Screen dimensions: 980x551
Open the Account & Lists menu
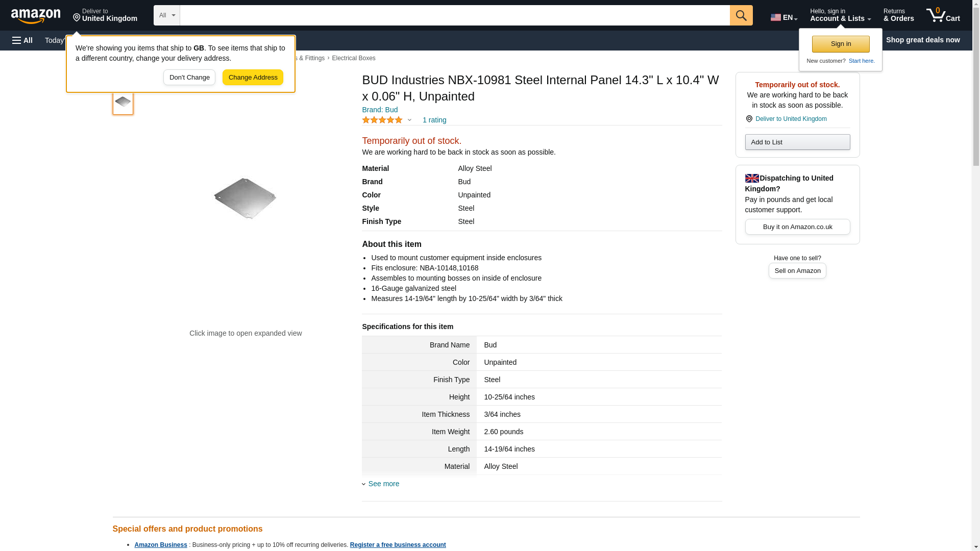[x=840, y=15]
